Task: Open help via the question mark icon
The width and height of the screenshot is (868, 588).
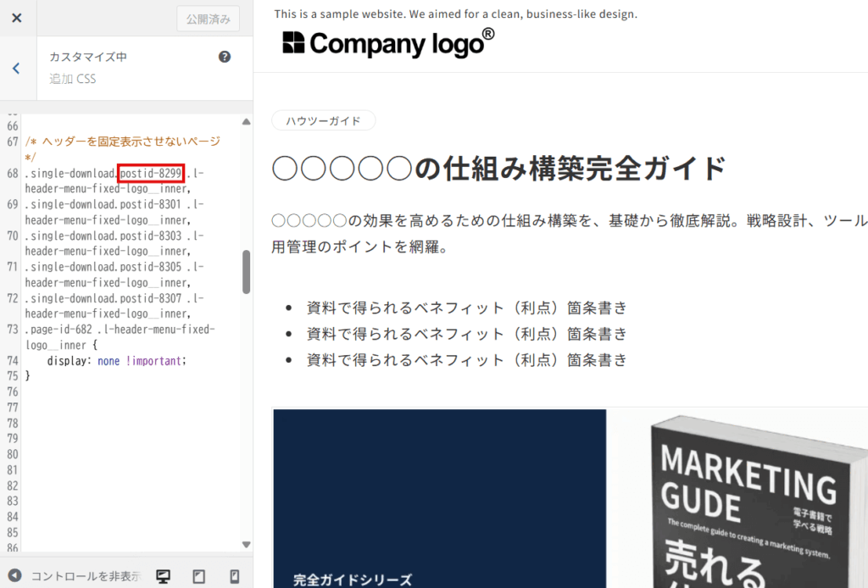Action: [x=225, y=57]
